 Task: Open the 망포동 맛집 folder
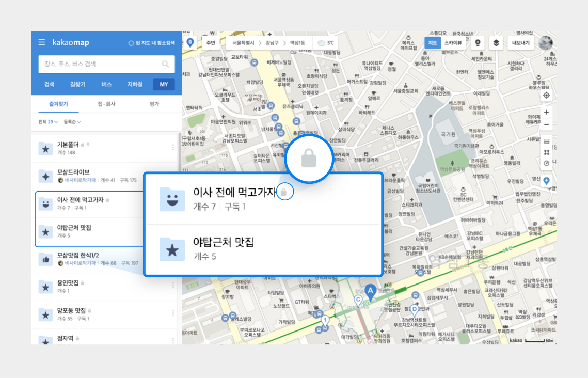(104, 314)
